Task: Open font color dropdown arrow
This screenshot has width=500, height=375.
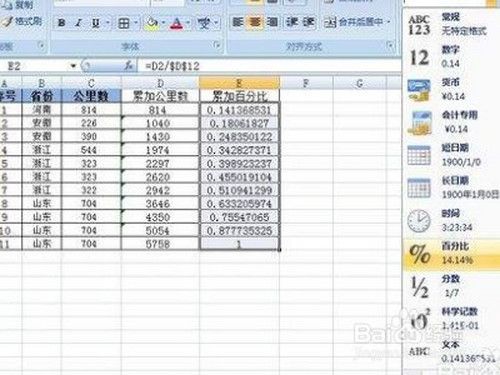Action: click(x=188, y=23)
